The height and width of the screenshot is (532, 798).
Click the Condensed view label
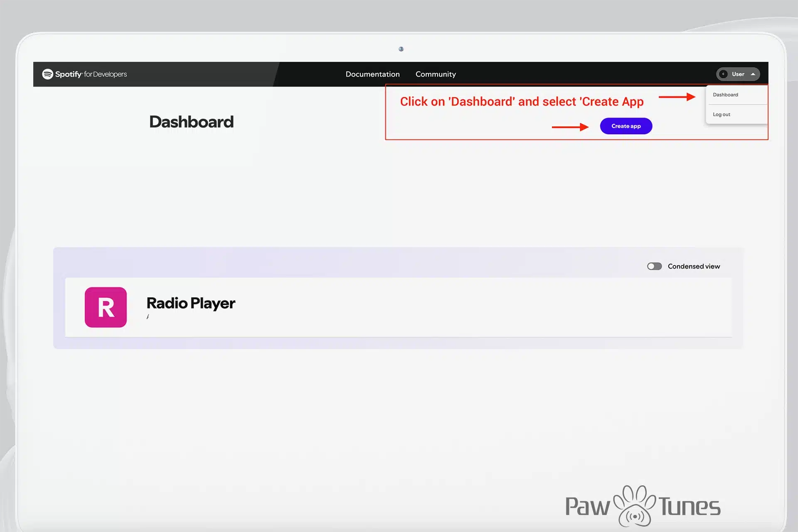pos(694,266)
